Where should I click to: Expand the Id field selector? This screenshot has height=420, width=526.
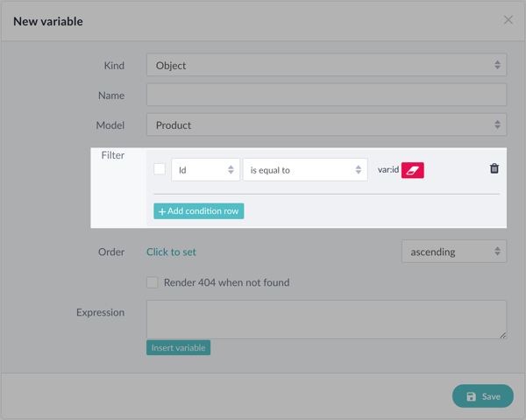coord(205,170)
